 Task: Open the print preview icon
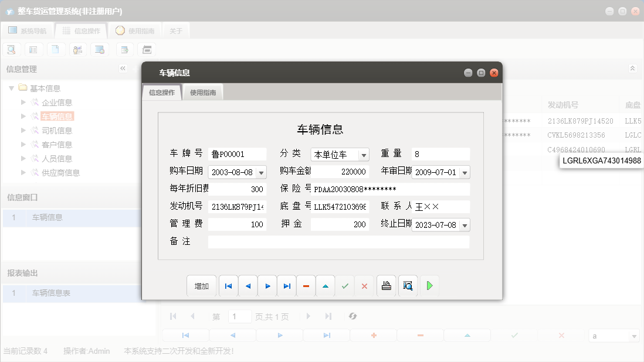coord(408,285)
